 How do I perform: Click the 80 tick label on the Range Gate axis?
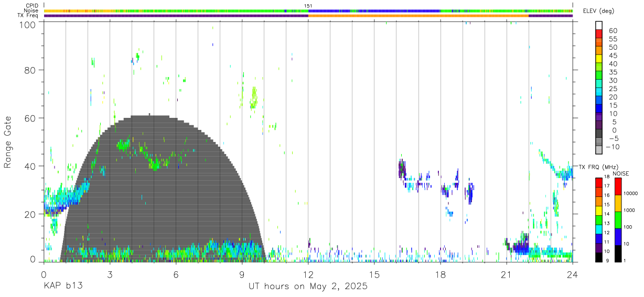coord(30,70)
